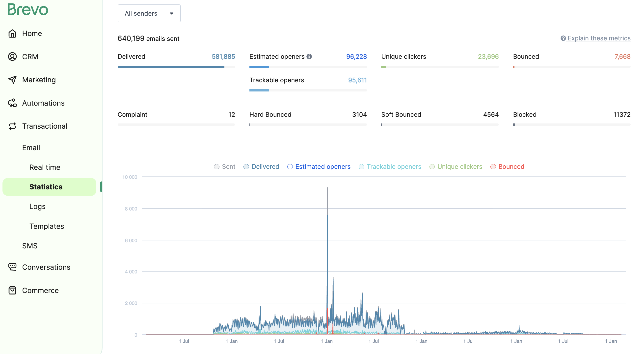Viewport: 644px width, 354px height.
Task: Select the Transactional arrows icon
Action: (x=12, y=126)
